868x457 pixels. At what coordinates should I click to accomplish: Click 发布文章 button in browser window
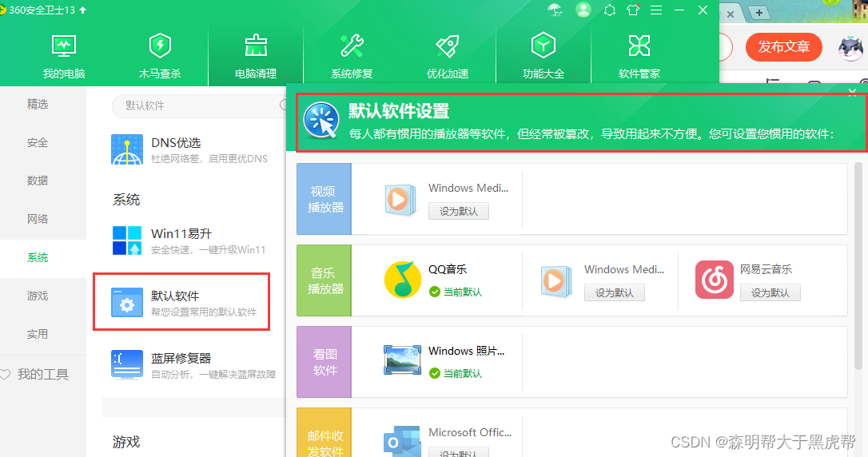[784, 47]
